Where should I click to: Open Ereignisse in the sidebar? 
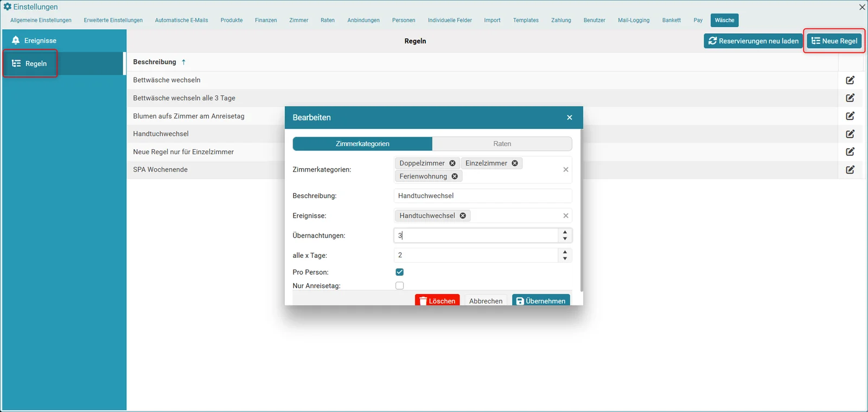pos(64,41)
